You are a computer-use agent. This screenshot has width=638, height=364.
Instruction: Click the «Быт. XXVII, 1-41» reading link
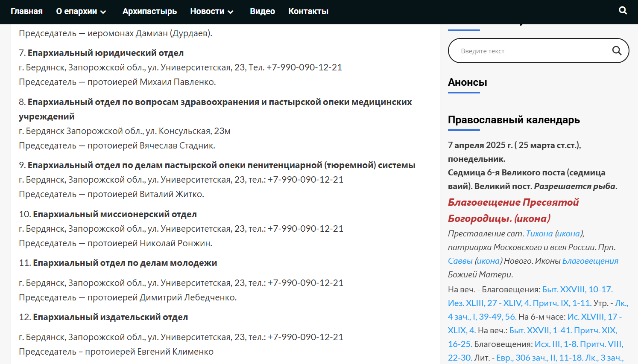pyautogui.click(x=540, y=330)
